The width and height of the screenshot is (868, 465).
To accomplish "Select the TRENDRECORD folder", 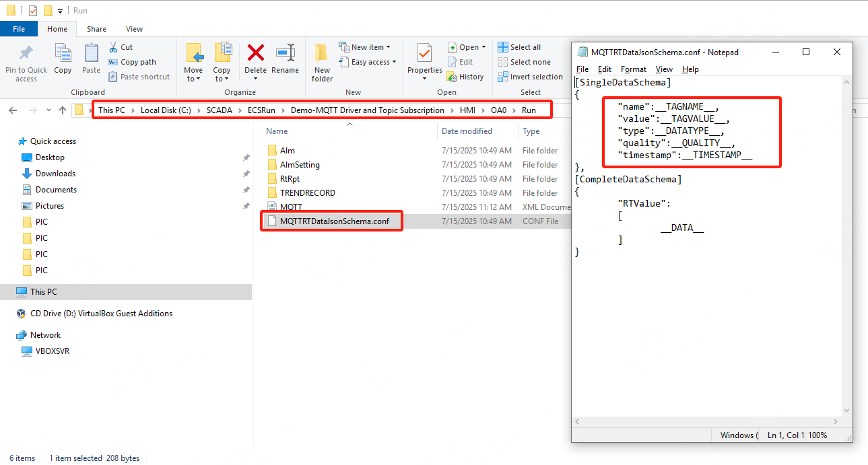I will pos(307,193).
